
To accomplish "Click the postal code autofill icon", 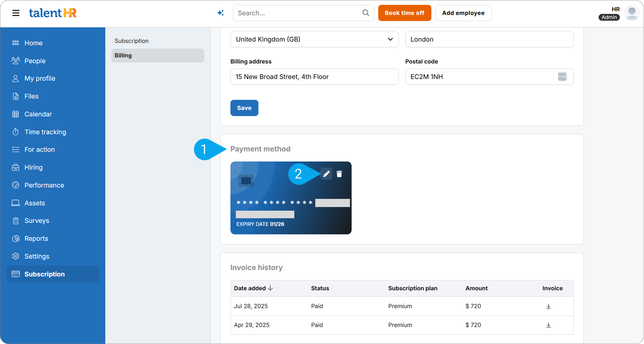I will click(x=562, y=77).
